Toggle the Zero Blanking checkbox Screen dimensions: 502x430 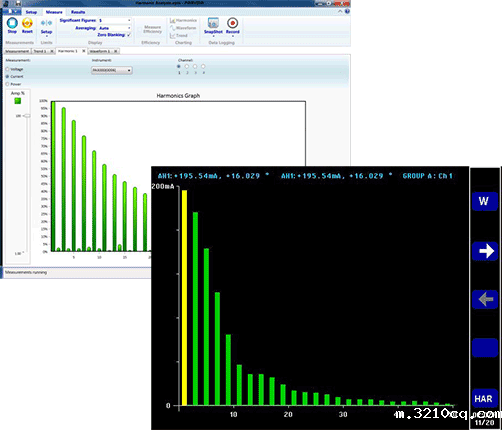(x=129, y=35)
